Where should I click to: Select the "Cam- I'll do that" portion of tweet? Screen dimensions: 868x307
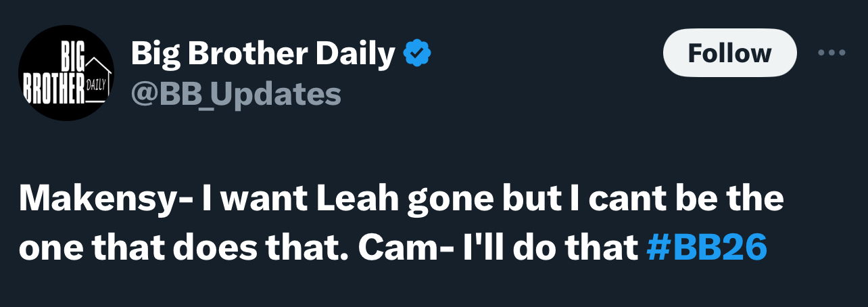[499, 247]
